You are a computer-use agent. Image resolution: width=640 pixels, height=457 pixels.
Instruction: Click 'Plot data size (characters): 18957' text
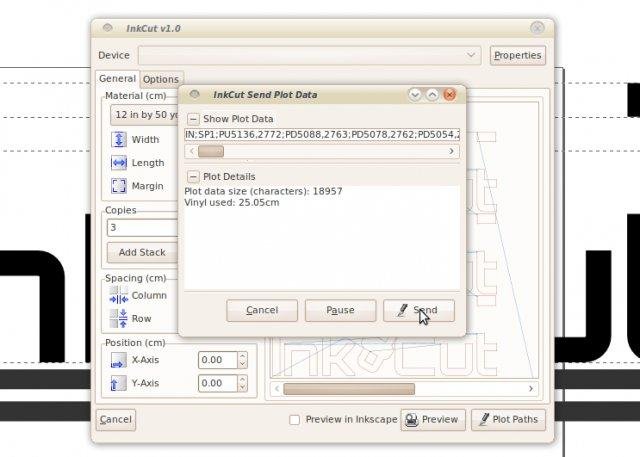(263, 191)
